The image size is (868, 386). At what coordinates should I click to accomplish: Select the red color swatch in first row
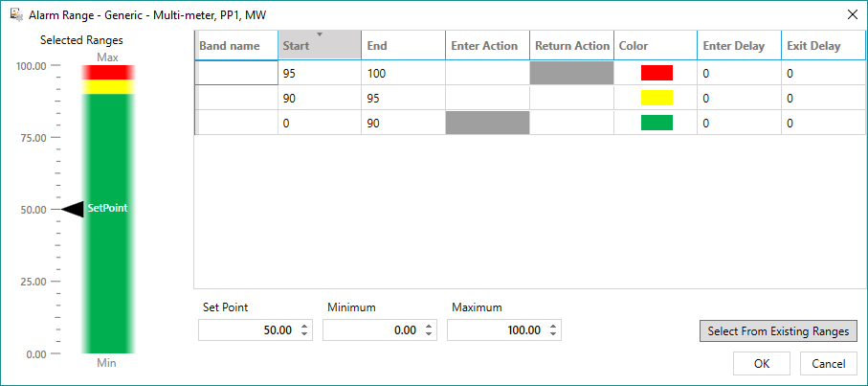[657, 73]
